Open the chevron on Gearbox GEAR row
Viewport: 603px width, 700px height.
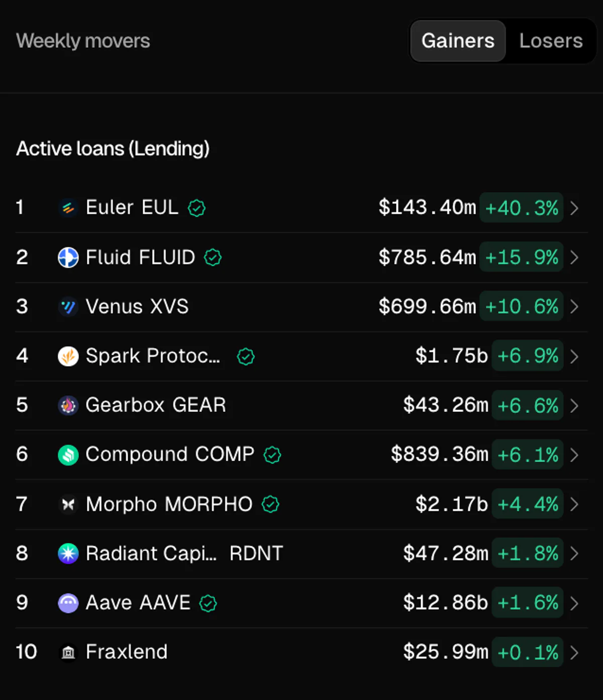[x=575, y=406]
